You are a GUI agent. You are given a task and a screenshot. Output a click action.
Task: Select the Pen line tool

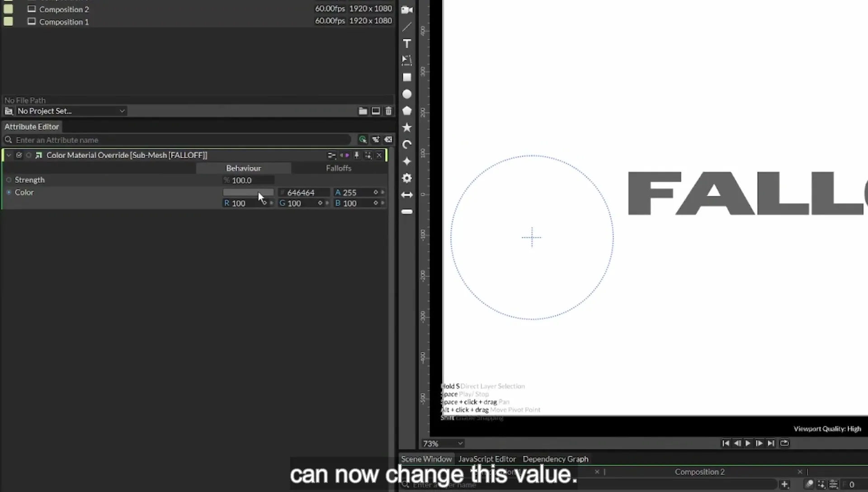(x=407, y=27)
